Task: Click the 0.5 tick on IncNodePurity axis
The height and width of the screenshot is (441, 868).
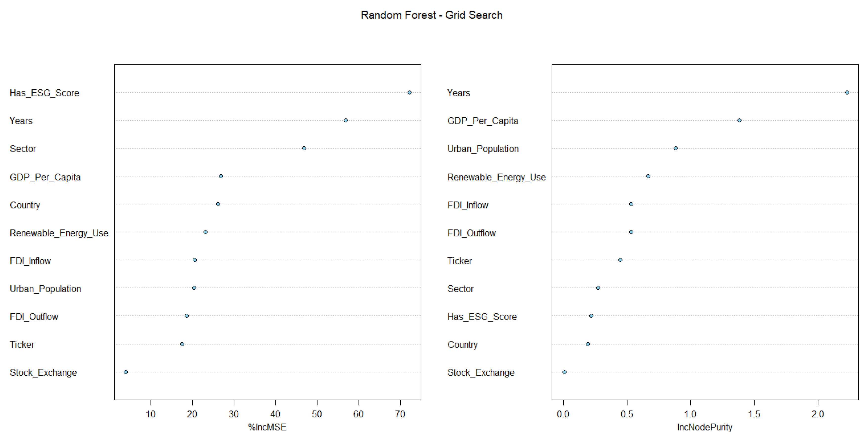Action: 627,414
